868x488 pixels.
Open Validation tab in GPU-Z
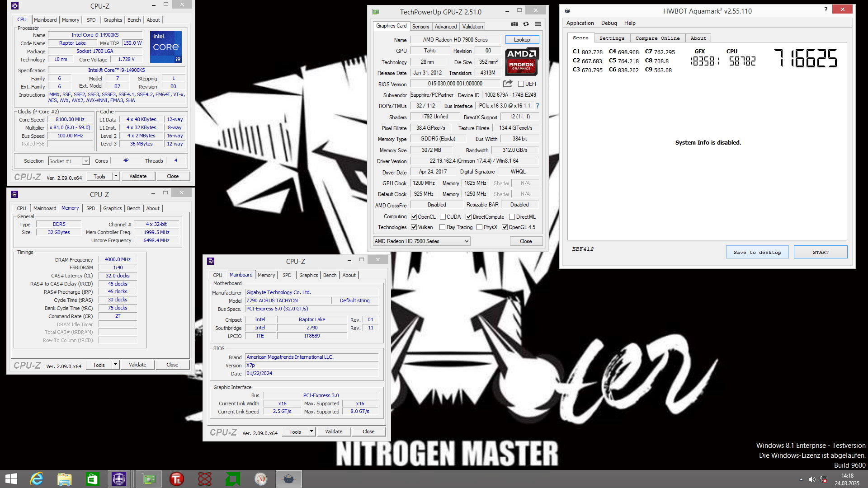point(472,27)
